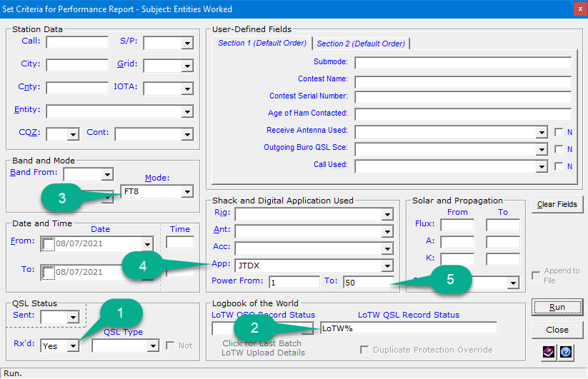Open the S/P dropdown

coord(187,43)
